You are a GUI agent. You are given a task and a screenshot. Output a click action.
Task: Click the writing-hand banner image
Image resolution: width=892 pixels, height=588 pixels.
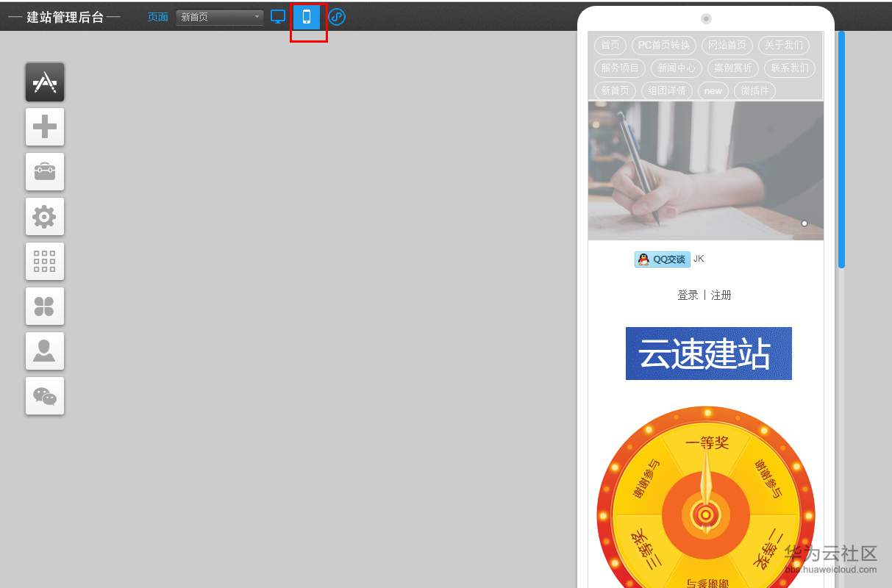point(706,171)
